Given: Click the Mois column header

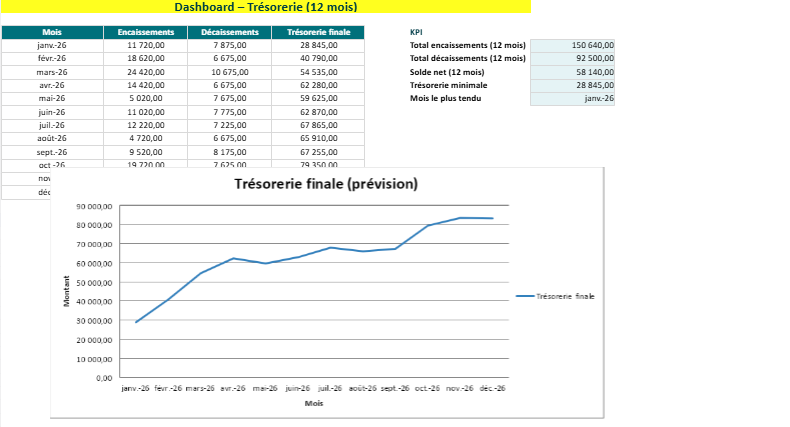Looking at the screenshot, I should [51, 32].
